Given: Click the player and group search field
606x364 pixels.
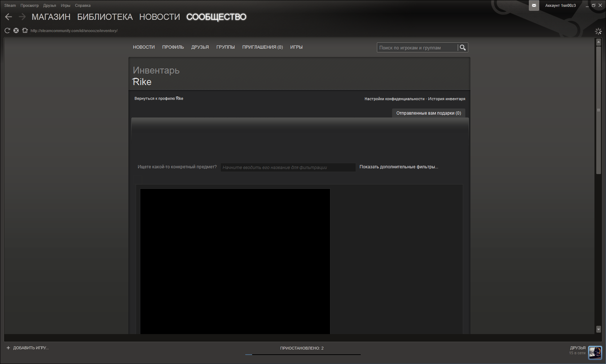Looking at the screenshot, I should click(x=417, y=48).
